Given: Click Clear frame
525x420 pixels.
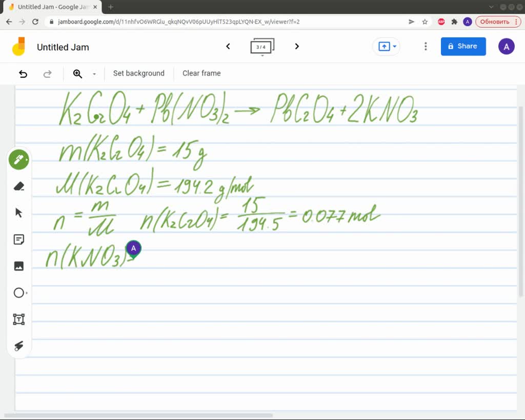Looking at the screenshot, I should click(201, 73).
